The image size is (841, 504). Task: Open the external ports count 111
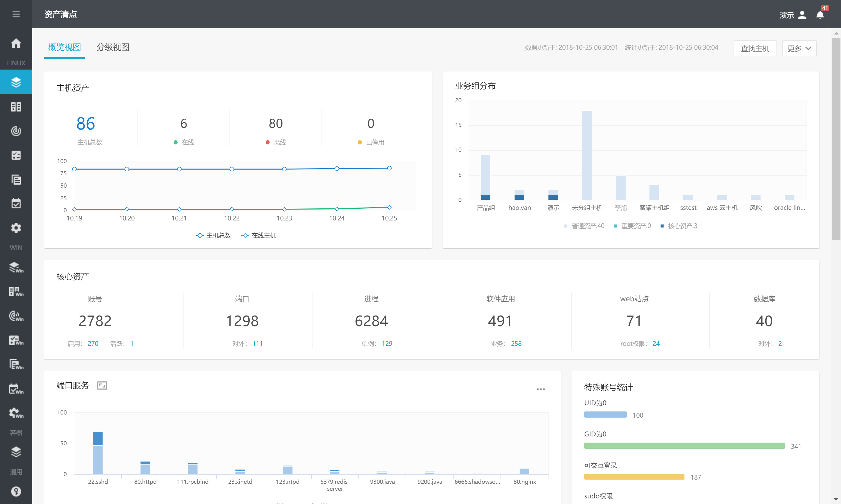point(258,343)
